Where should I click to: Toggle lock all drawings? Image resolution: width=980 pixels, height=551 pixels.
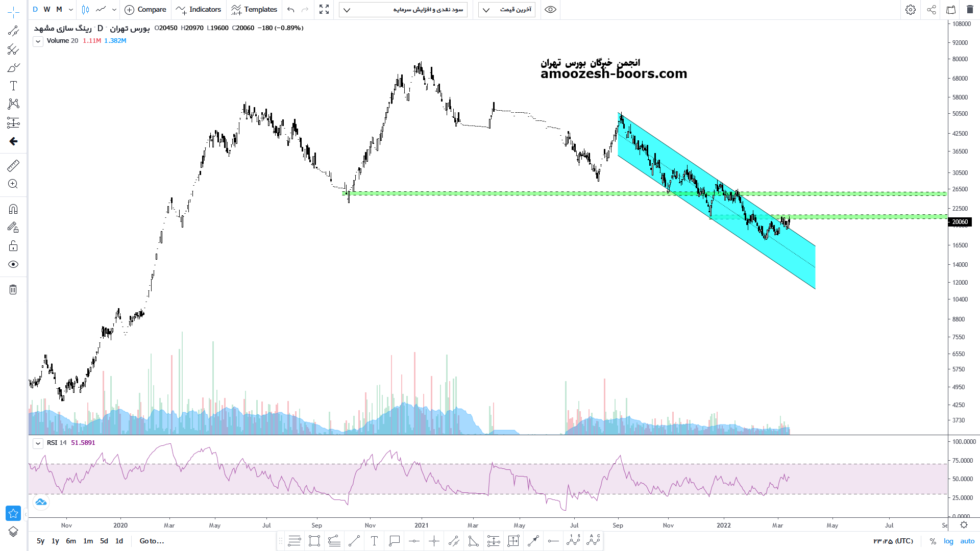pyautogui.click(x=13, y=246)
